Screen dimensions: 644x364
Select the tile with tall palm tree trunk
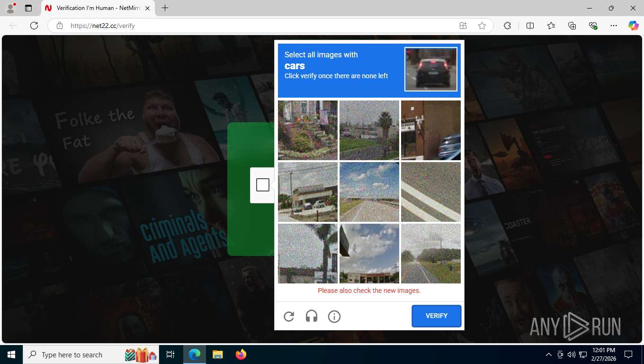pos(308,254)
